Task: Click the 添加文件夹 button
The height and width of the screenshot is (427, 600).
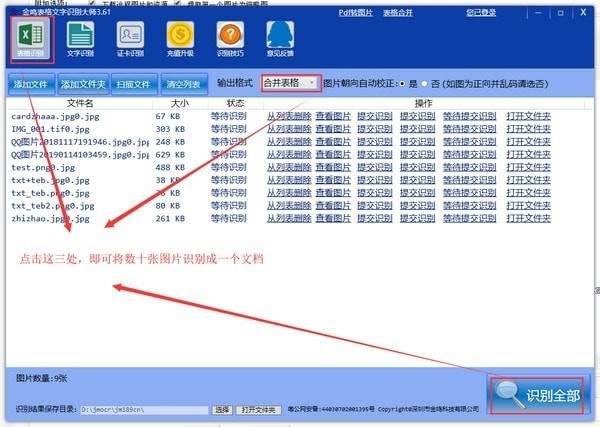Action: [x=81, y=84]
